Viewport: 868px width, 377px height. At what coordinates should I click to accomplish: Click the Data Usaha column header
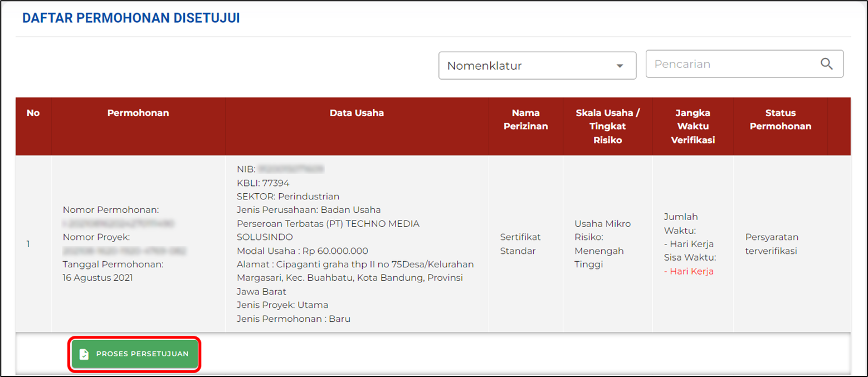tap(357, 113)
